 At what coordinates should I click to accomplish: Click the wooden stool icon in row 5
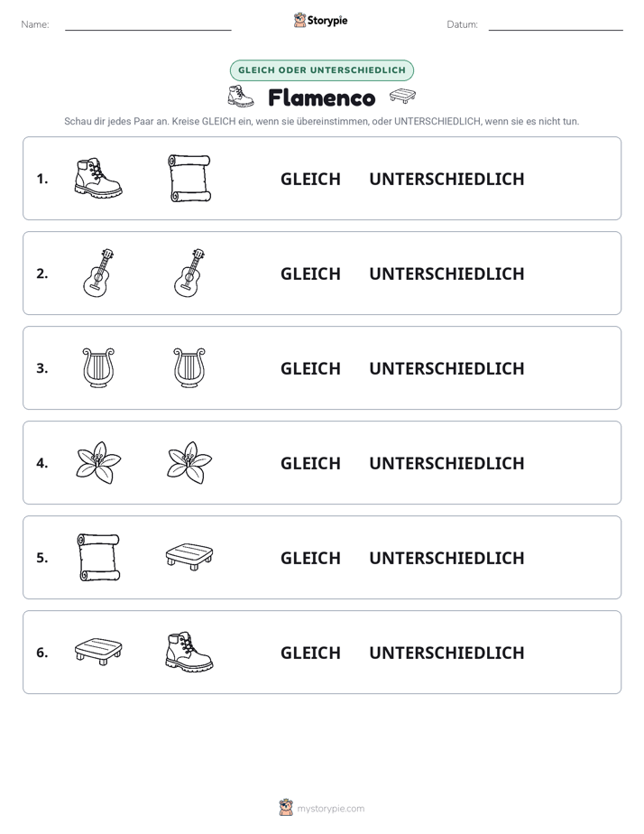189,557
